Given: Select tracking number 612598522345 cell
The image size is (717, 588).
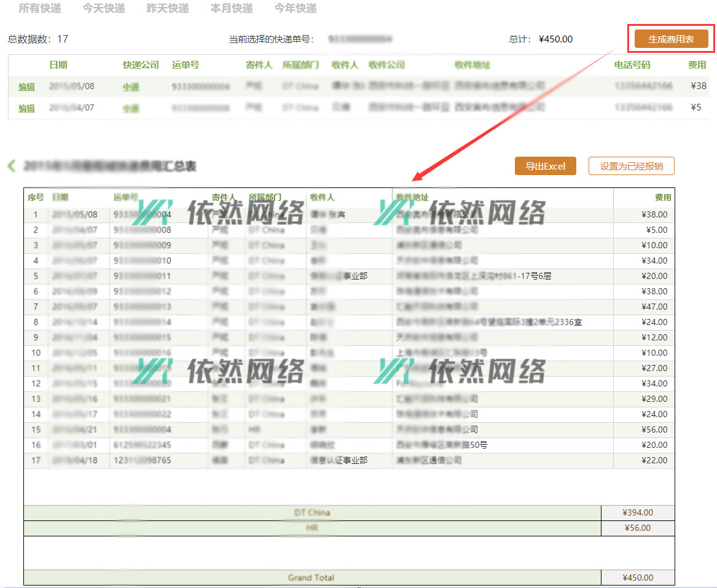Looking at the screenshot, I should click(143, 445).
